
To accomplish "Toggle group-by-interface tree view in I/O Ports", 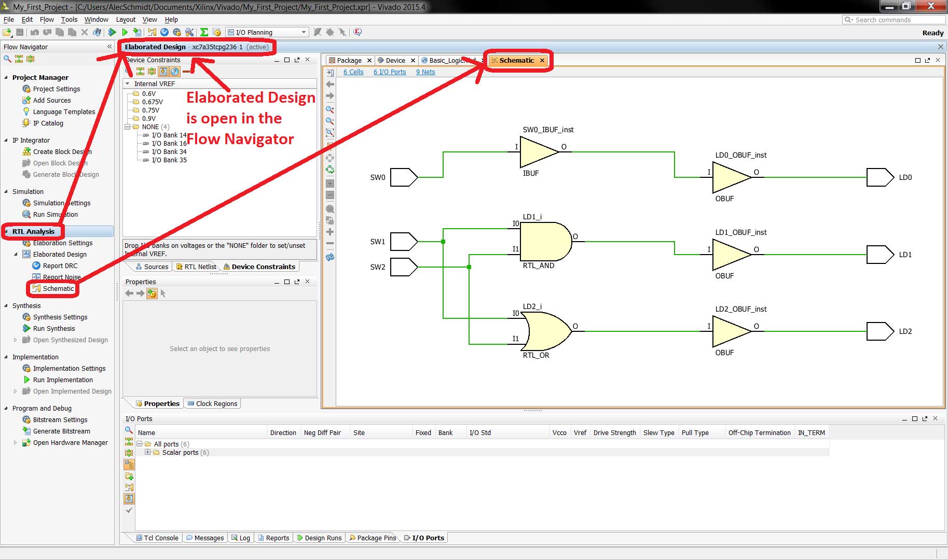I will coord(129,464).
